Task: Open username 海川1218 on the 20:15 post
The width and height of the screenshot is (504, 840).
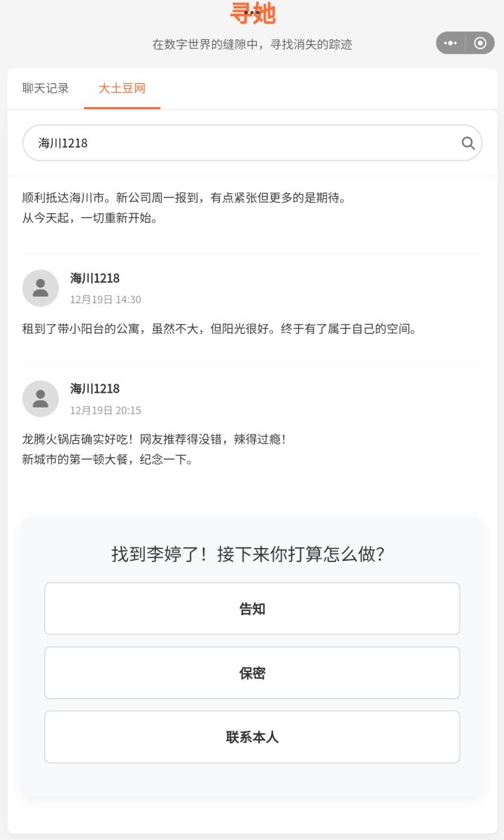Action: tap(94, 388)
